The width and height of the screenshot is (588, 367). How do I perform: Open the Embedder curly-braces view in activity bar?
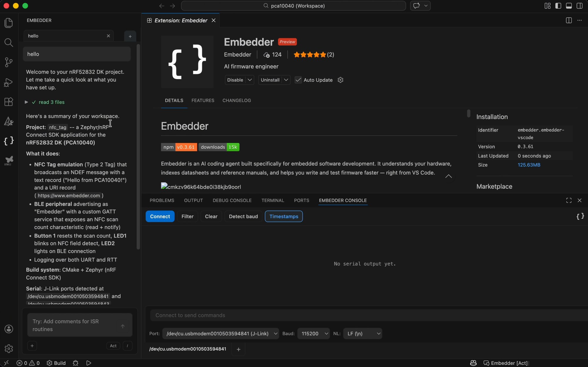tap(9, 141)
